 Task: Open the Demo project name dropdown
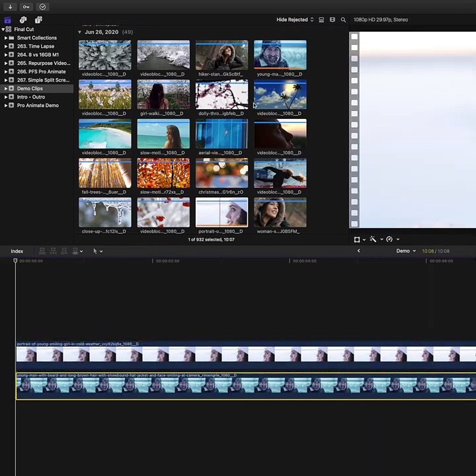pyautogui.click(x=406, y=251)
